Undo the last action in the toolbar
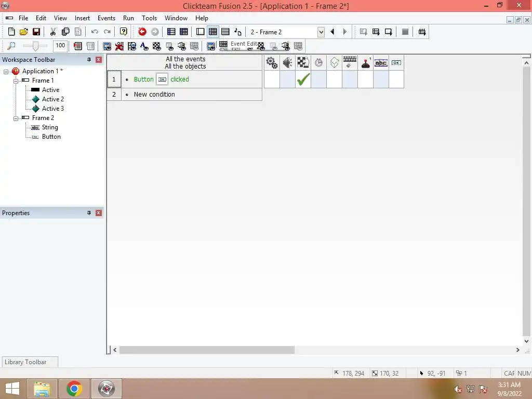 pyautogui.click(x=95, y=32)
